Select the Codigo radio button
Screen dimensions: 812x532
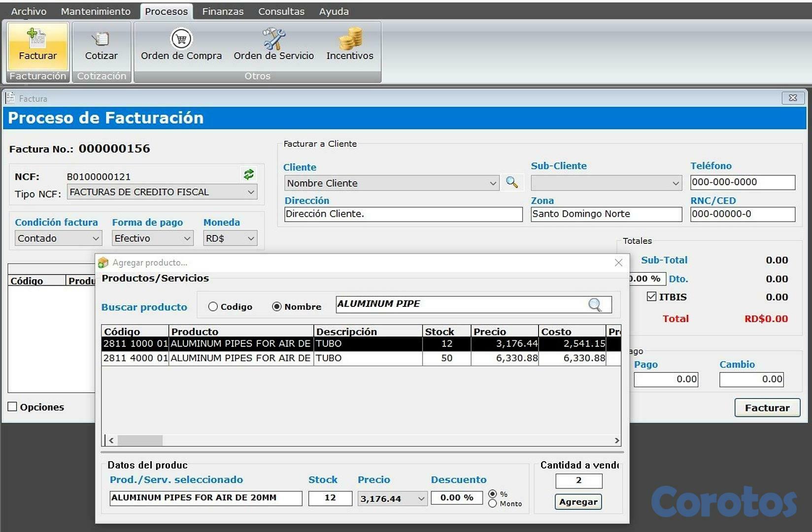point(213,306)
